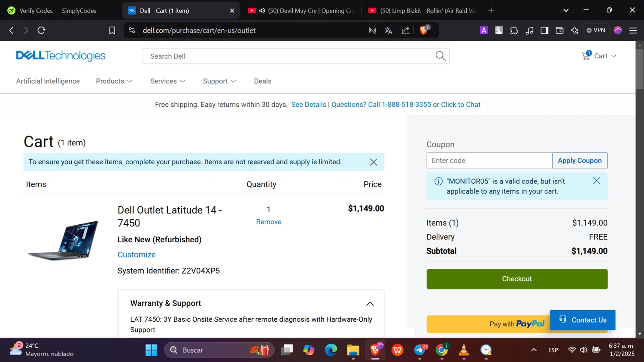This screenshot has height=362, width=644.
Task: Open site settings icon in address bar
Action: coord(132,30)
